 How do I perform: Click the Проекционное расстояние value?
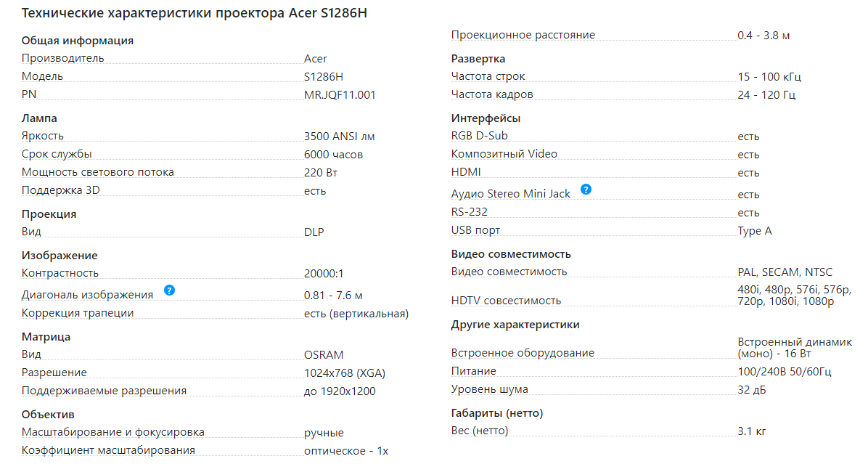pyautogui.click(x=763, y=36)
